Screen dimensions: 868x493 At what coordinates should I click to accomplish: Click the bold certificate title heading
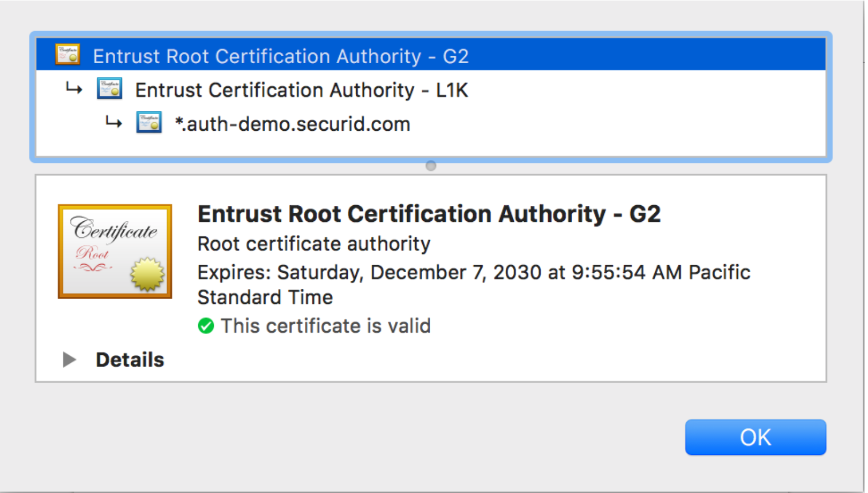click(429, 214)
